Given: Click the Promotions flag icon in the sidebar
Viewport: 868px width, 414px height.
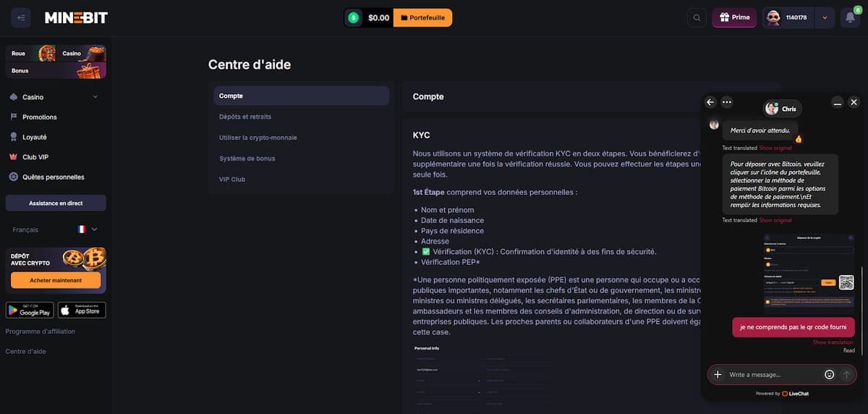Looking at the screenshot, I should 14,117.
